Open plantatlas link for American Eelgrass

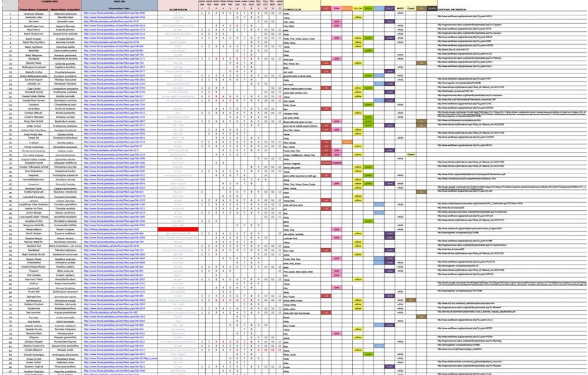[x=115, y=13]
